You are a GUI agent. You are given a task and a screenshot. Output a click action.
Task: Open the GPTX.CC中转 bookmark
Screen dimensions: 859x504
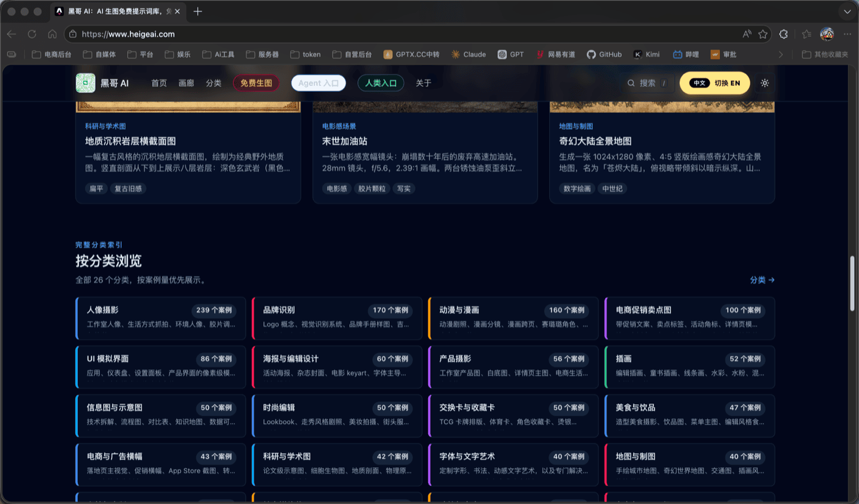(411, 54)
